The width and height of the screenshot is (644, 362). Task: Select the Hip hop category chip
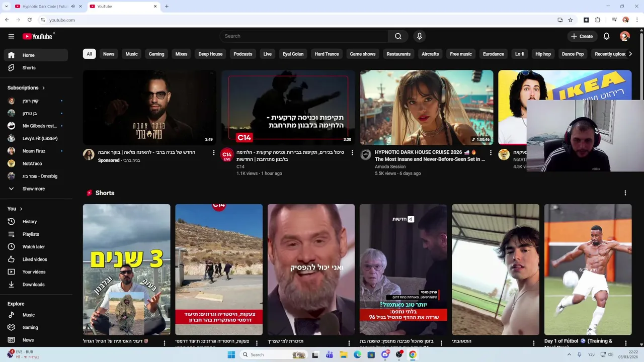[543, 54]
